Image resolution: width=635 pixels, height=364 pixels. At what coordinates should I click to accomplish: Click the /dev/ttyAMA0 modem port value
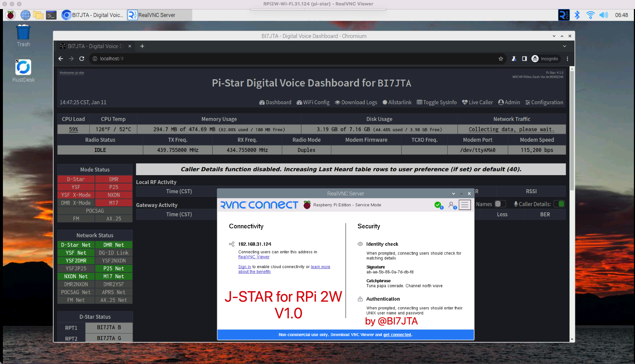[477, 150]
